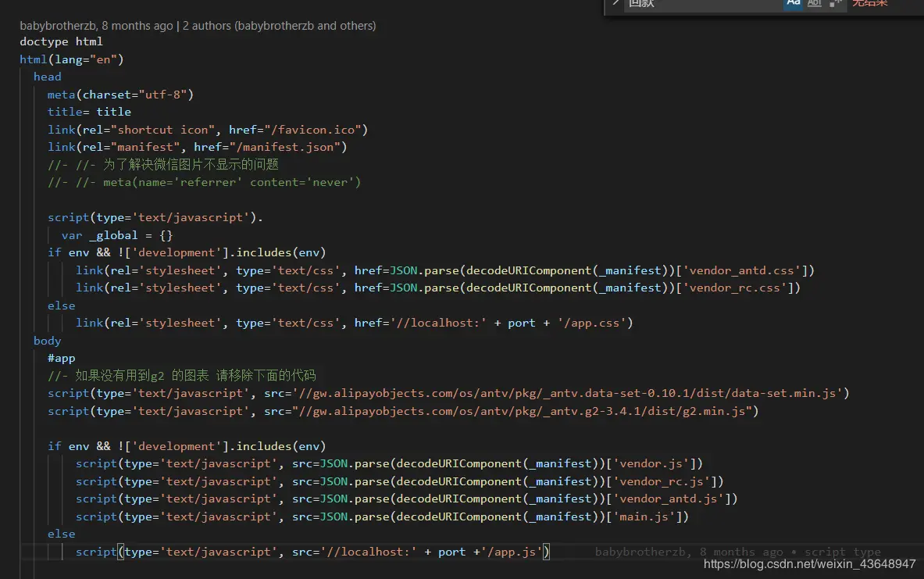Viewport: 924px width, 579px height.
Task: Click the stylesheet line with 'vendor_rc.css'
Action: 438,288
